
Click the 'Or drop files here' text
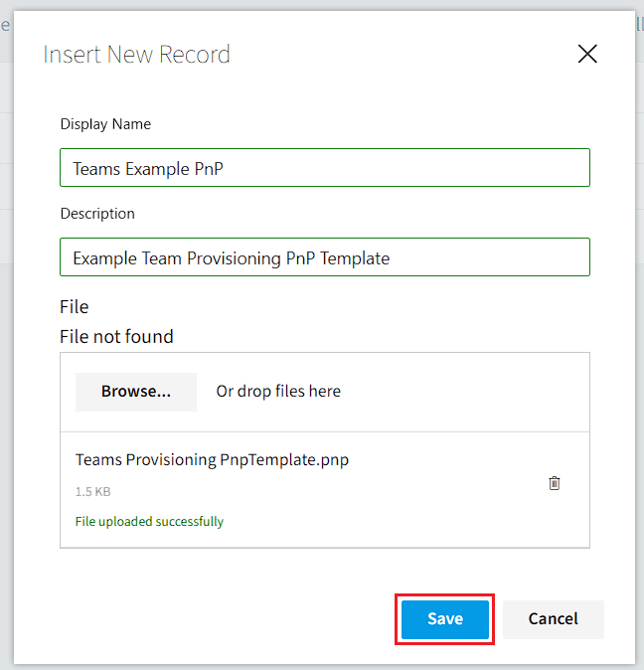278,392
